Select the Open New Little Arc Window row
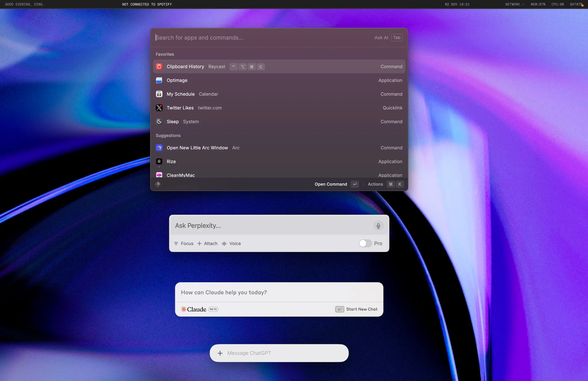 [x=279, y=148]
